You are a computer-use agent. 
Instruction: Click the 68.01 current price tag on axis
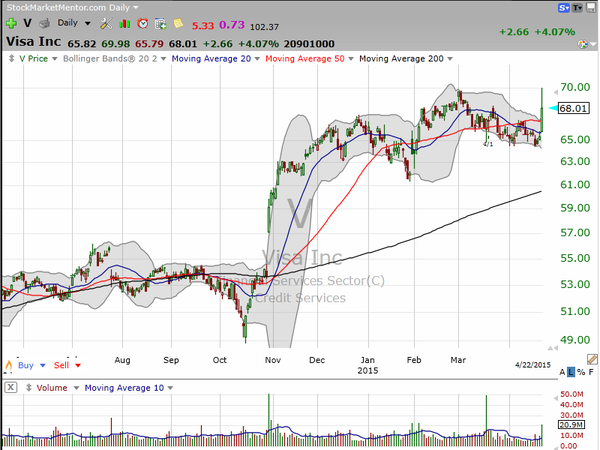point(573,108)
